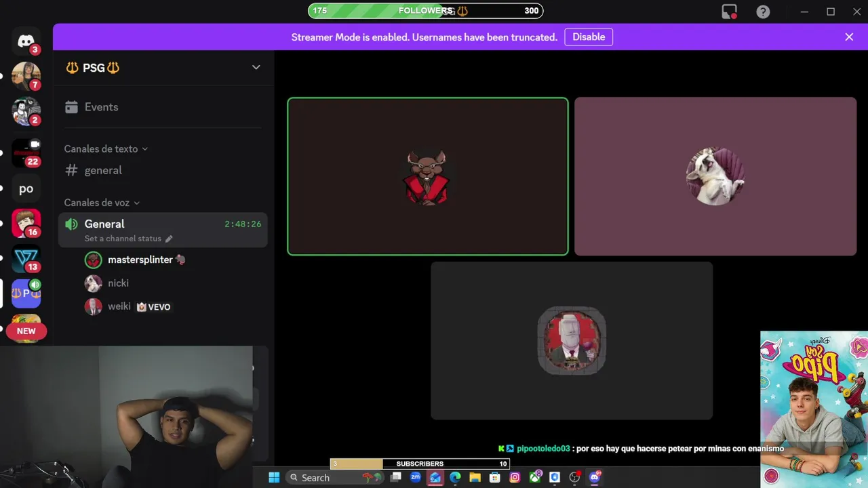868x488 pixels.
Task: Open Outlook from the taskbar
Action: point(435,478)
